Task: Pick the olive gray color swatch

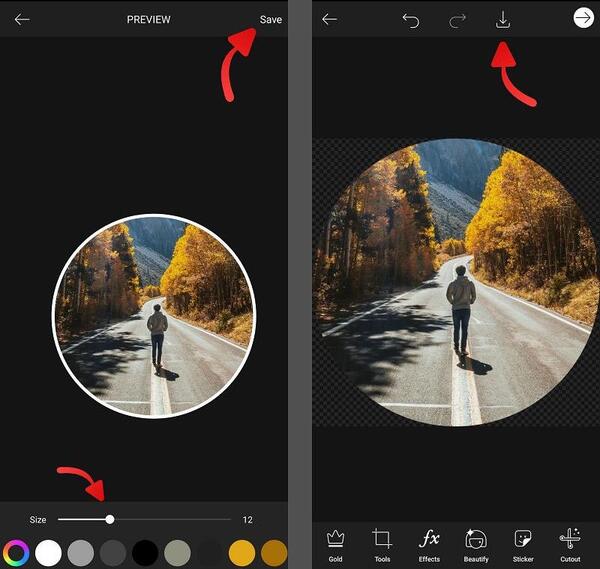Action: tap(178, 553)
